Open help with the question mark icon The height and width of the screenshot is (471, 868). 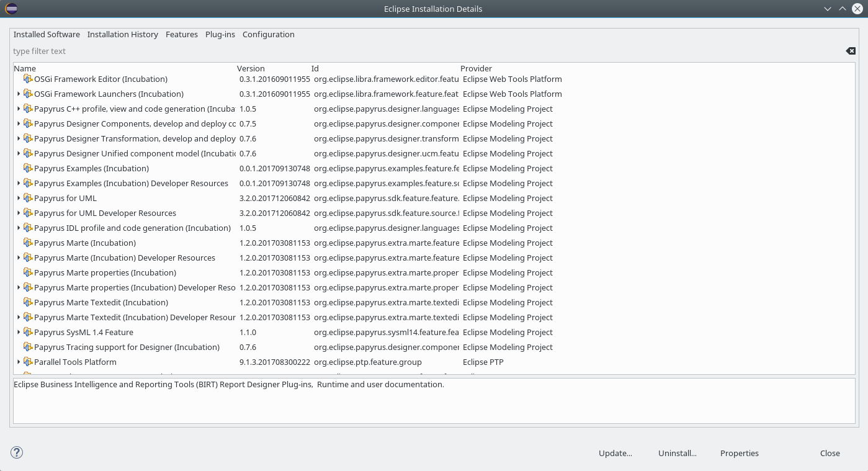click(17, 452)
